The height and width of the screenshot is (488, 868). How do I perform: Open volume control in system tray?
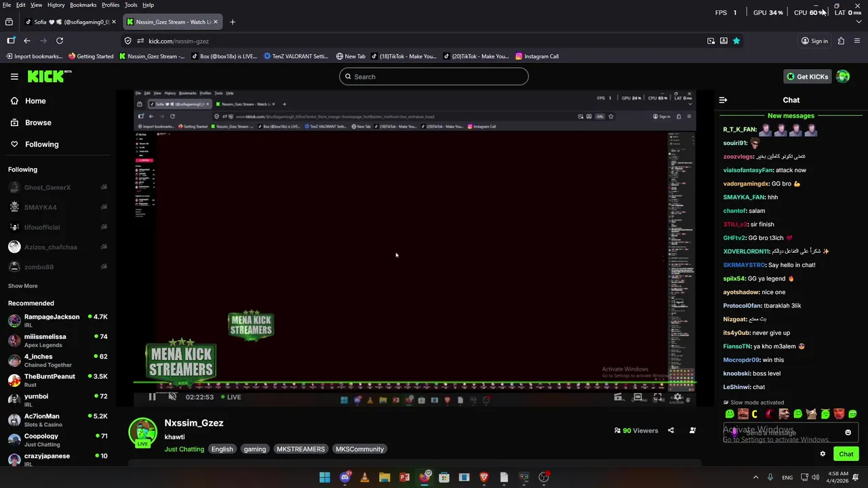[815, 477]
